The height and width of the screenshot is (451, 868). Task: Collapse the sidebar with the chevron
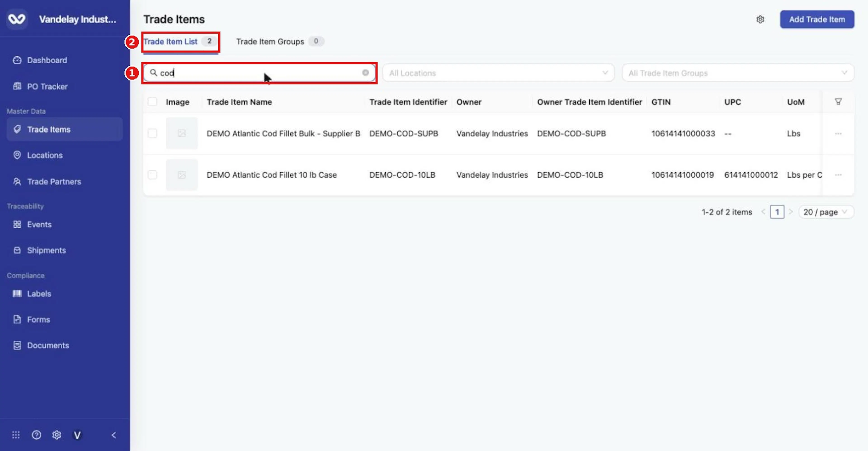pos(114,435)
